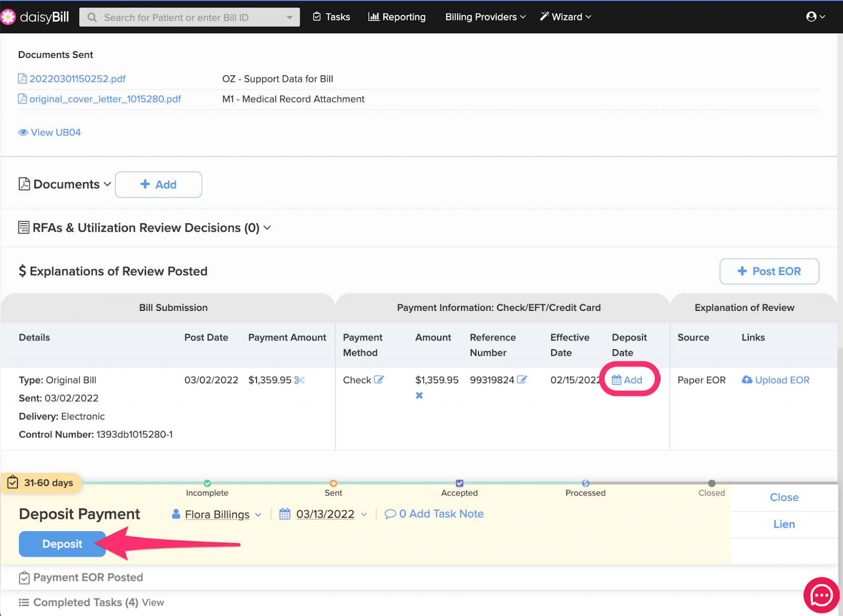Open the Flora Billings assignee dropdown
This screenshot has height=616, width=843.
point(217,514)
